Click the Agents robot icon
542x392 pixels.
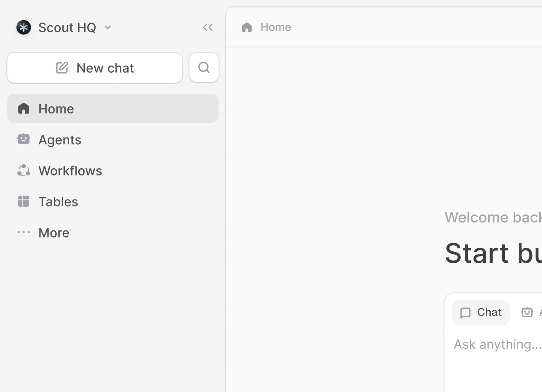(x=24, y=139)
